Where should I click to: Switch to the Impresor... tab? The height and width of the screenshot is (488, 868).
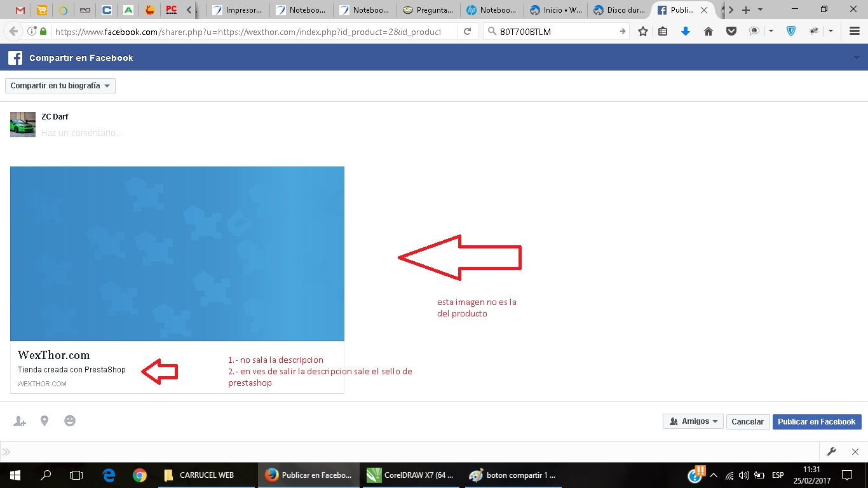(x=237, y=10)
